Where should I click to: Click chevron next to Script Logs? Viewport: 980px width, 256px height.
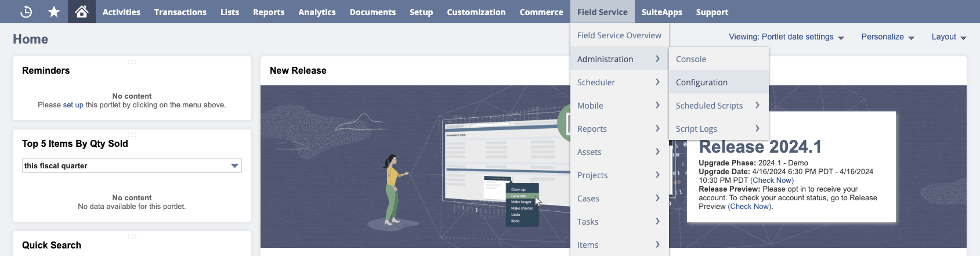(x=757, y=128)
